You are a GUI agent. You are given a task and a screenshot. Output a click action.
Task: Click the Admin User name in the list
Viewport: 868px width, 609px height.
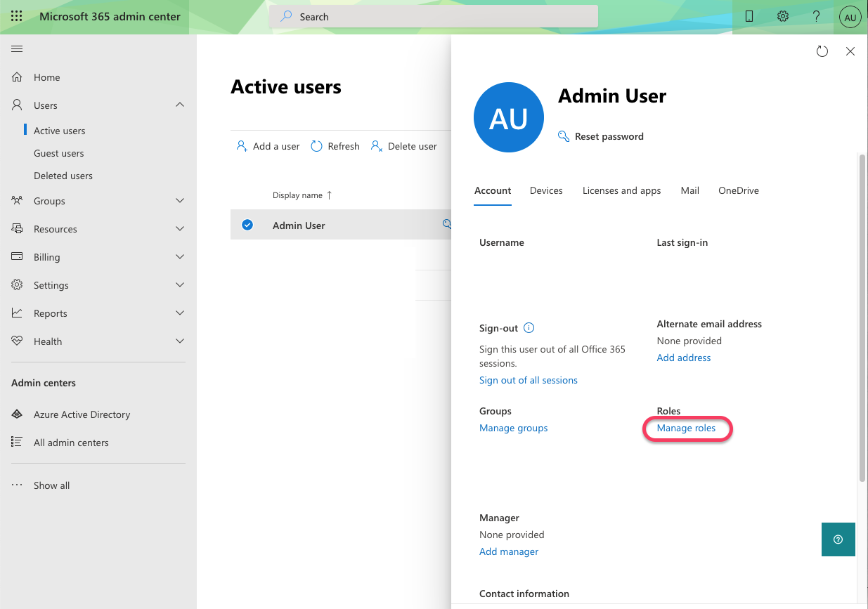pos(299,225)
